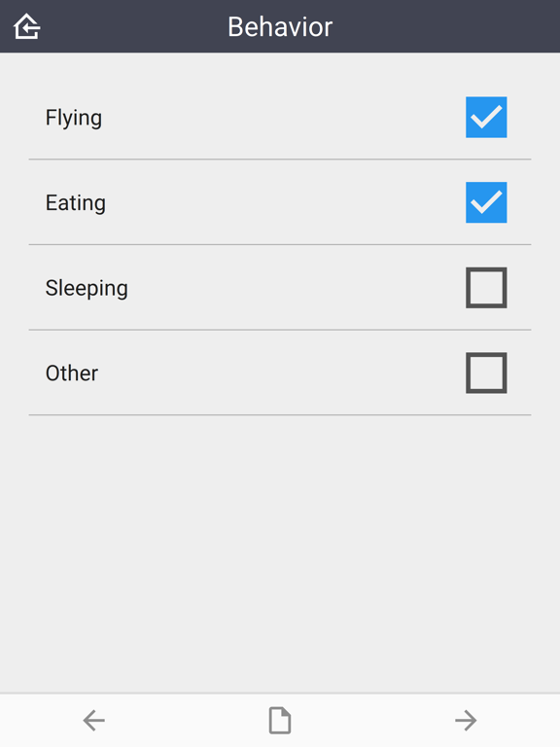Viewport: 560px width, 747px height.
Task: Advance with the right arrow icon
Action: click(466, 720)
